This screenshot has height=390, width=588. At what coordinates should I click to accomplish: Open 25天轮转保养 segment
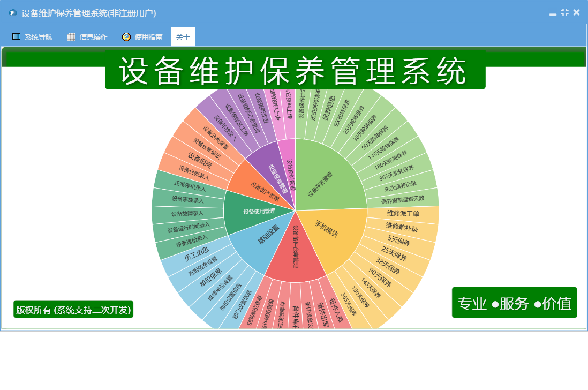353,121
